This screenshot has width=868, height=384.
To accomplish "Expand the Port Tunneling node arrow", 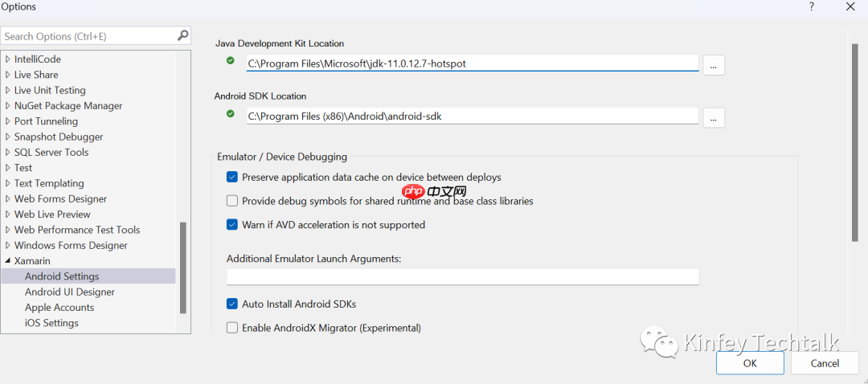I will tap(8, 121).
